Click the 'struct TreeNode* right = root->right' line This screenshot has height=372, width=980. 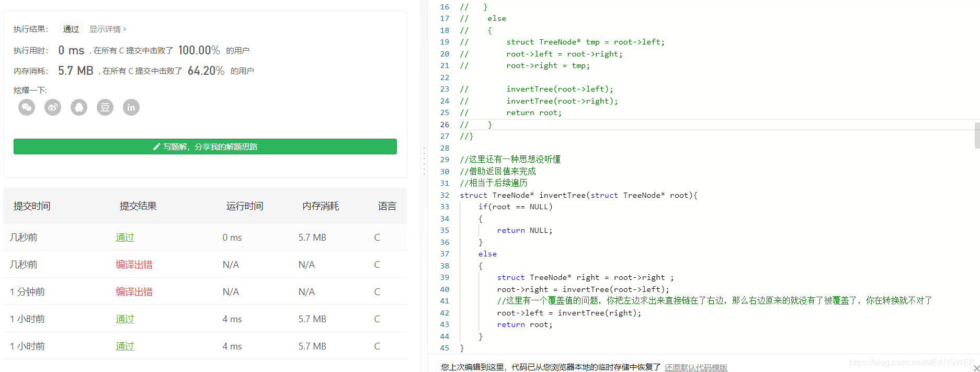point(585,277)
